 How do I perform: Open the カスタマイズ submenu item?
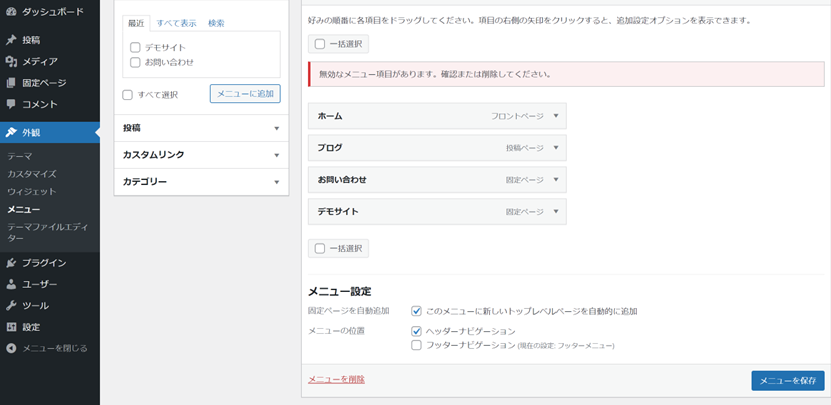click(31, 174)
